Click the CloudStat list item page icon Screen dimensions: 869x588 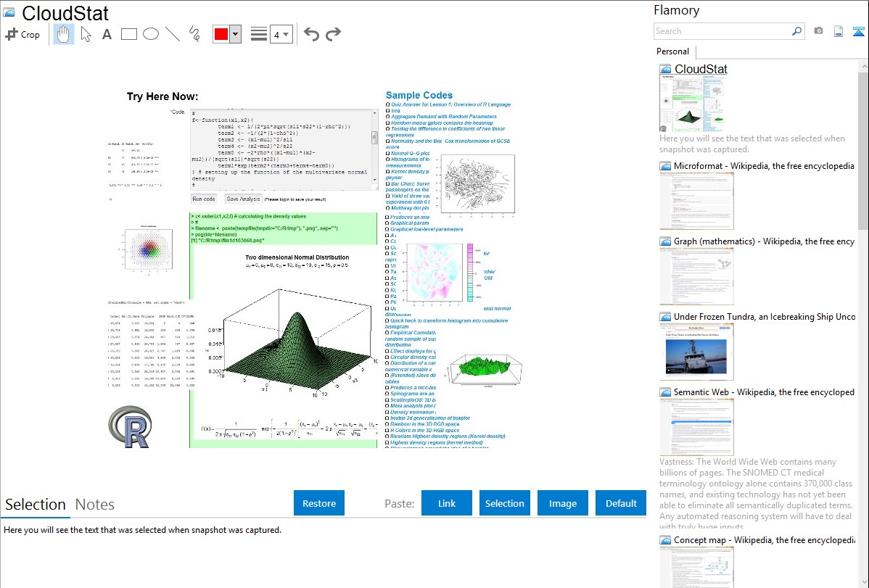(x=665, y=70)
